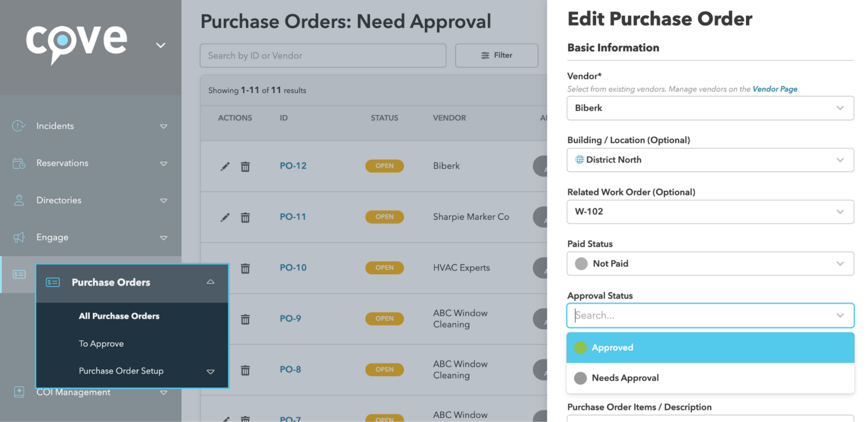Open purchase order PO-11 link
The image size is (868, 422).
click(x=293, y=217)
